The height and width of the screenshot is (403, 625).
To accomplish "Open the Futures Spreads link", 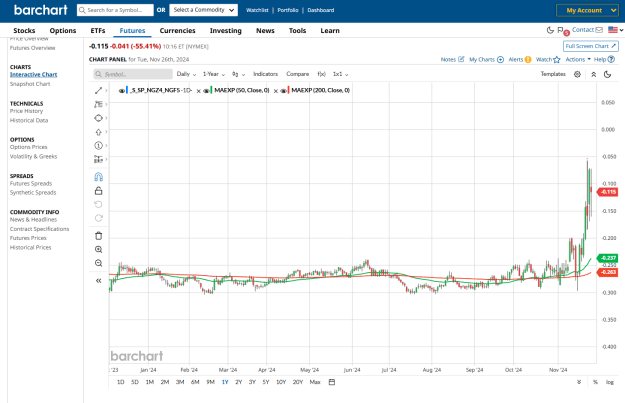I will click(31, 183).
